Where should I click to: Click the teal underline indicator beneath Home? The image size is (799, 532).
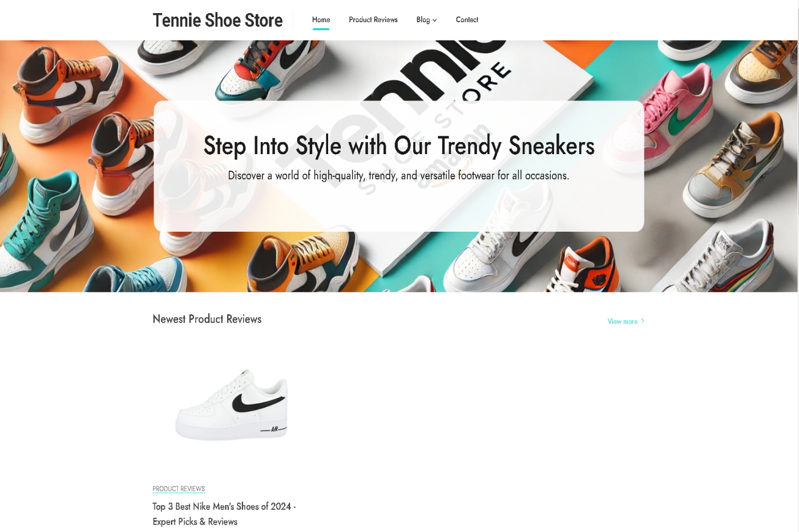point(321,29)
